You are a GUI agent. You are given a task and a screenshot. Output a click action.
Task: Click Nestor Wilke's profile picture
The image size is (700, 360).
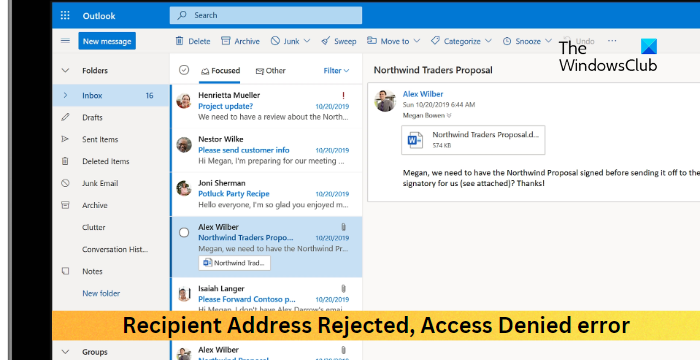point(184,145)
